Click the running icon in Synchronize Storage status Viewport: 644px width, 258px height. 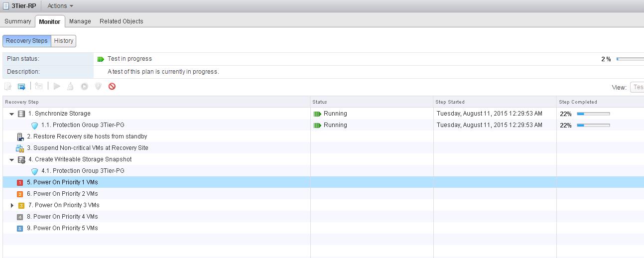click(x=317, y=114)
